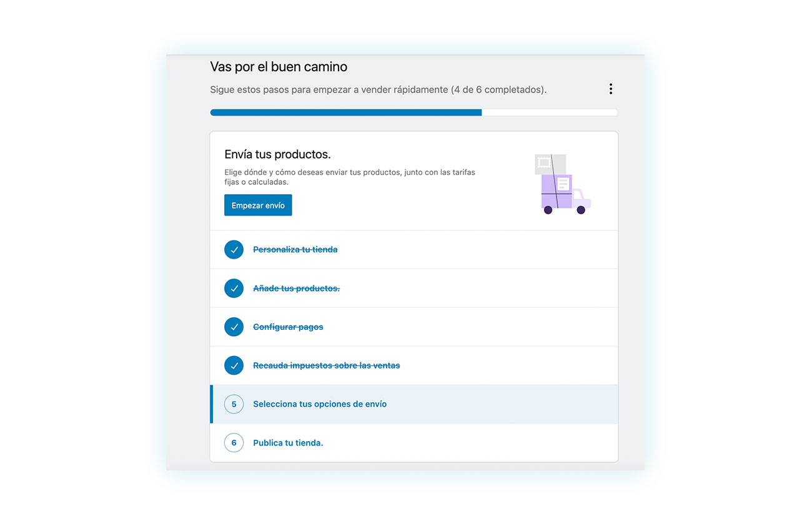Click the checkmark beside Recauda impuestos sobre las ventas
This screenshot has width=812, height=511.
click(x=234, y=365)
